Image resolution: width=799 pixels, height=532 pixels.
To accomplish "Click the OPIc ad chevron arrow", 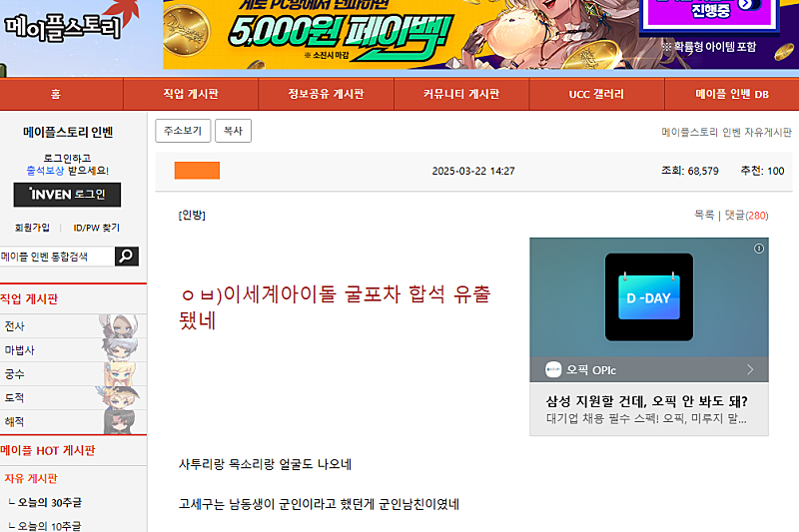I will (750, 369).
